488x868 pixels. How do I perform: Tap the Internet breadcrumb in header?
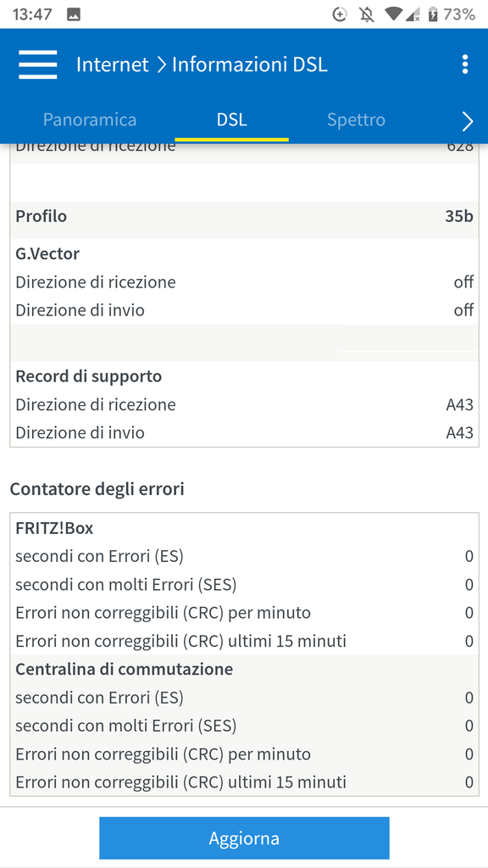[113, 64]
